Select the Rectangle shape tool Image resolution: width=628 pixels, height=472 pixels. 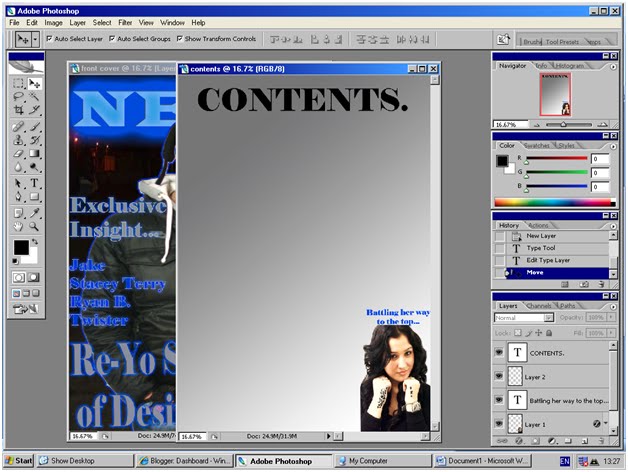34,196
